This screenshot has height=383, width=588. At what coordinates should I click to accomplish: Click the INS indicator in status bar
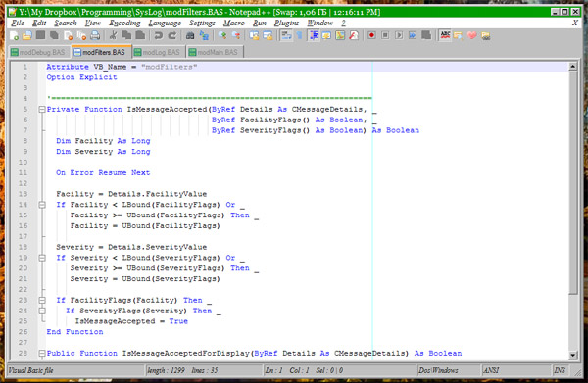coord(560,370)
